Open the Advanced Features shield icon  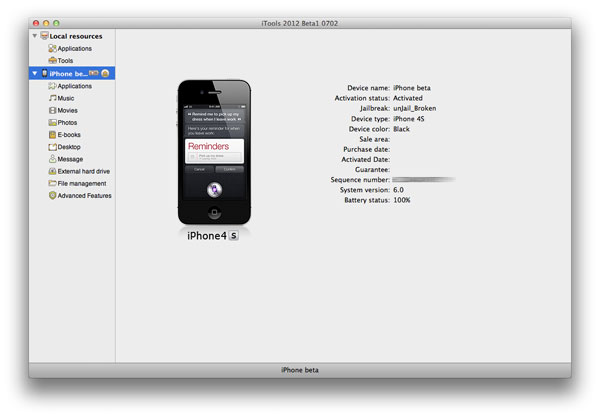(52, 195)
